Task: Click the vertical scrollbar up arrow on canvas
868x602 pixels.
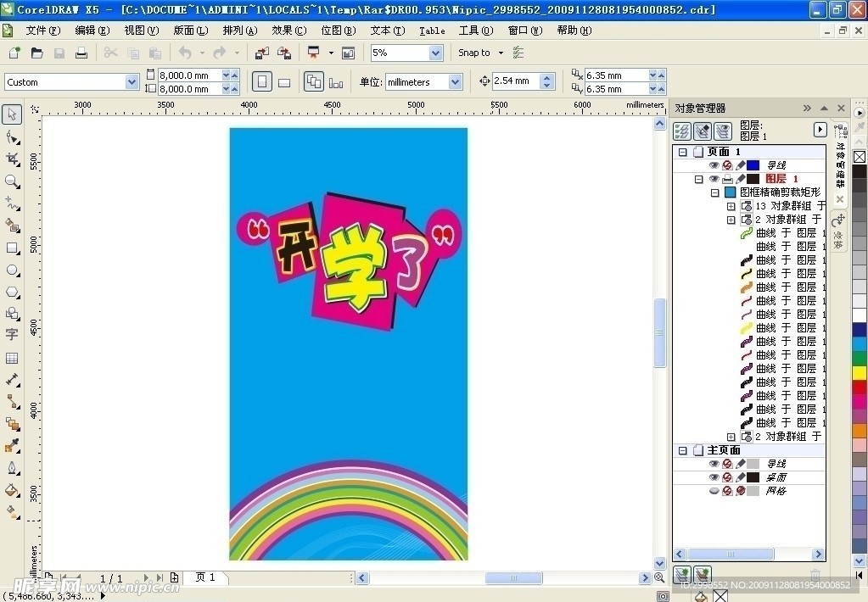Action: (x=660, y=124)
